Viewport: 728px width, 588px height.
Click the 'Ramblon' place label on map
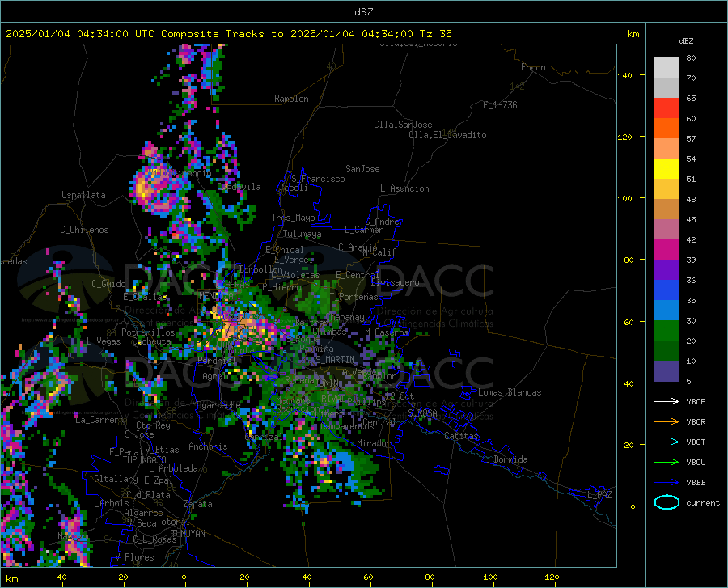click(291, 99)
